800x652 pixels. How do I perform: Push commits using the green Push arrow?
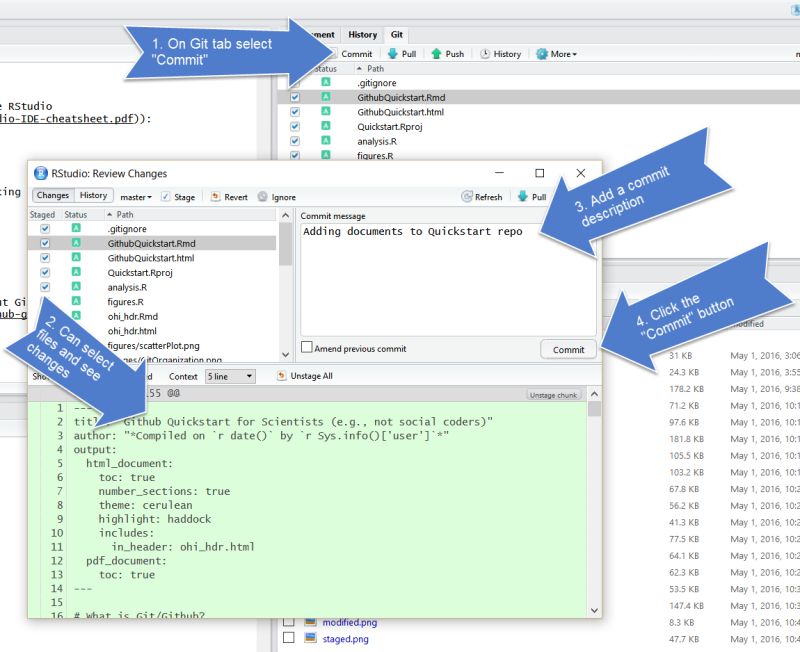(448, 53)
